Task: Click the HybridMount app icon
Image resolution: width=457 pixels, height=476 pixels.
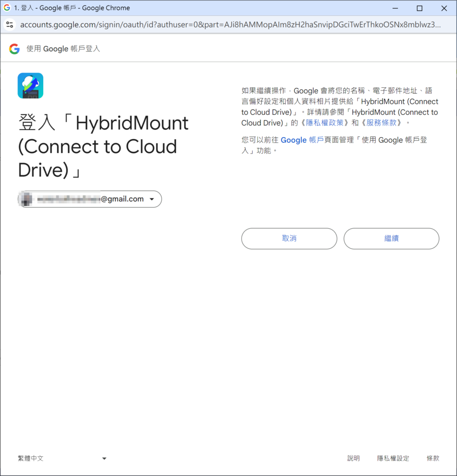Action: [31, 86]
